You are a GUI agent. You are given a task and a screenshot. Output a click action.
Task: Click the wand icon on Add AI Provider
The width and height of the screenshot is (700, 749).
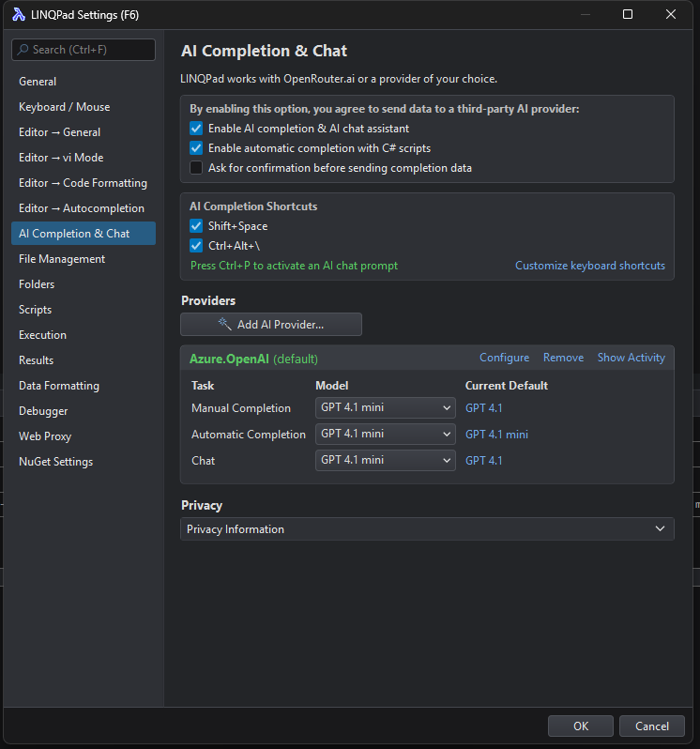click(x=224, y=325)
